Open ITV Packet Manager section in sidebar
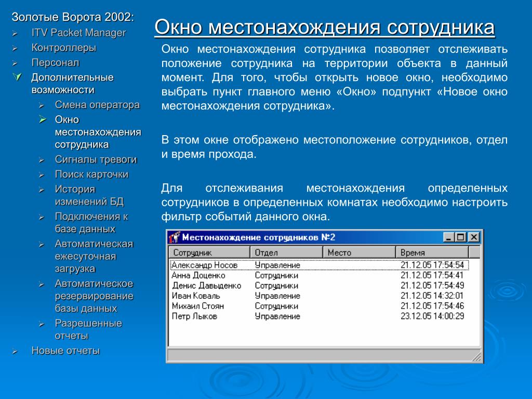This screenshot has width=532, height=399. tap(78, 33)
